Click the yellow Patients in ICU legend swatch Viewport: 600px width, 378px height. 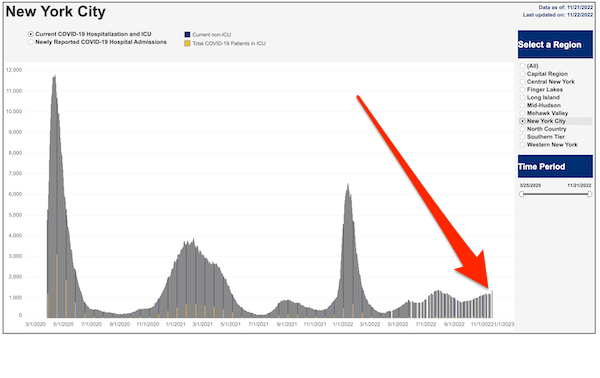188,43
